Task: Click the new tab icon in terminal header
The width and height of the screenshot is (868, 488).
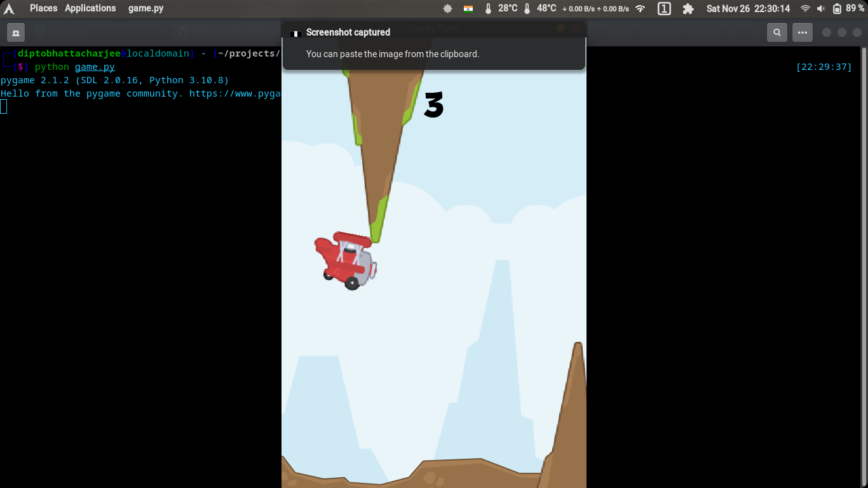Action: click(x=16, y=32)
